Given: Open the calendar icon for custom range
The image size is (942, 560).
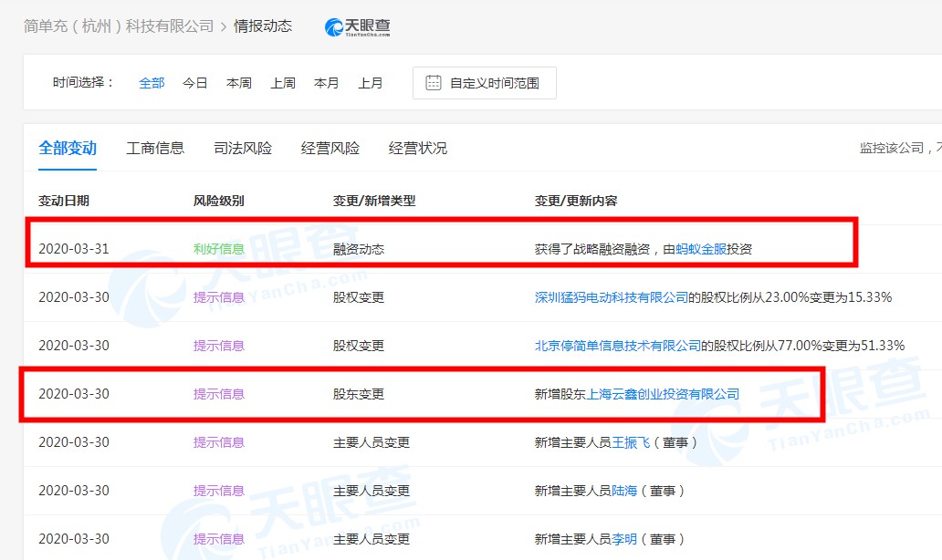Looking at the screenshot, I should [434, 83].
